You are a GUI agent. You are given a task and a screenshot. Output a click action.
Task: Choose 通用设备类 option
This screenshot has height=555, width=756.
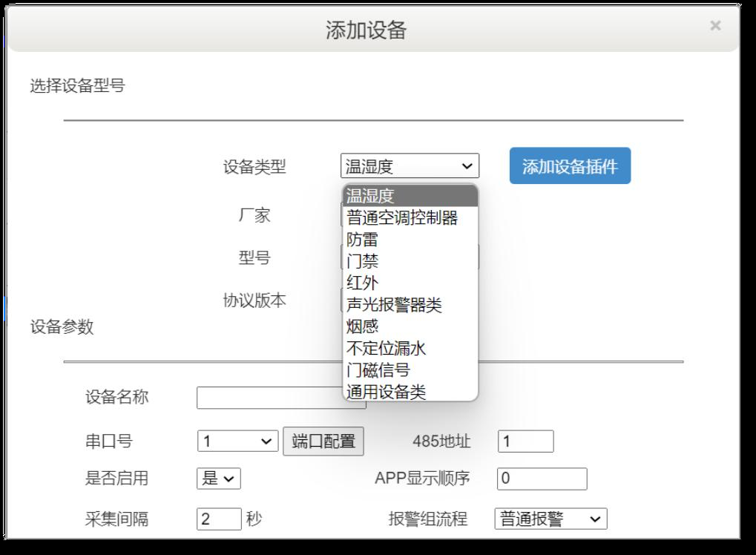tap(410, 391)
